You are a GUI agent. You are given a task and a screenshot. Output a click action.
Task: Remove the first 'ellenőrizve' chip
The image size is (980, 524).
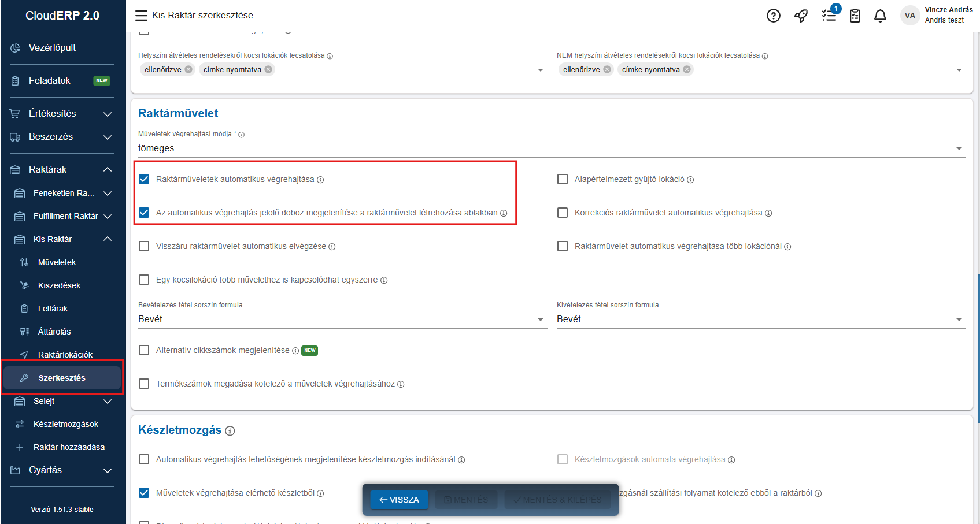(x=188, y=69)
